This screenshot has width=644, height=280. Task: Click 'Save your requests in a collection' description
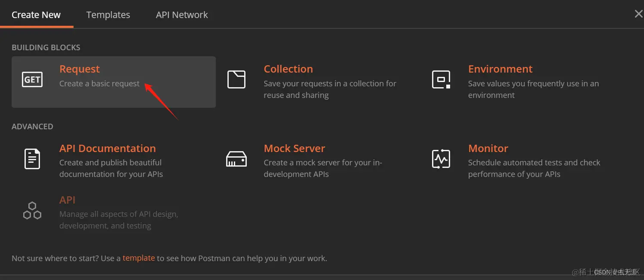330,89
